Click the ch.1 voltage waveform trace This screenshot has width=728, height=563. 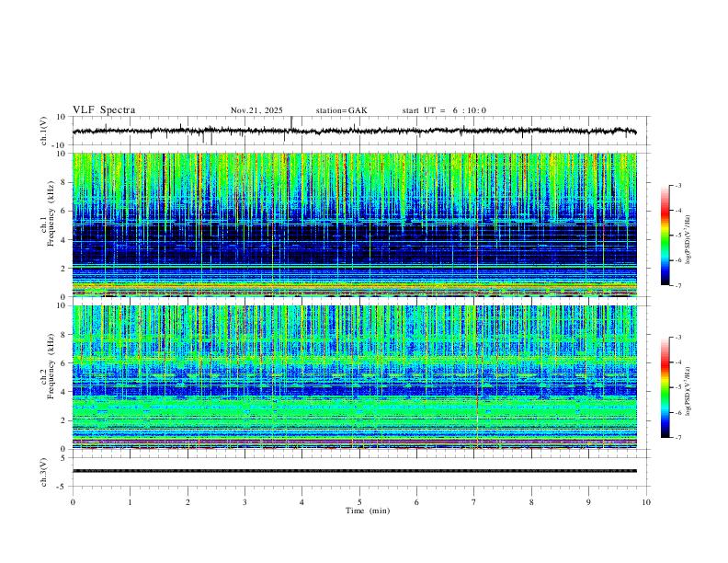(x=355, y=131)
